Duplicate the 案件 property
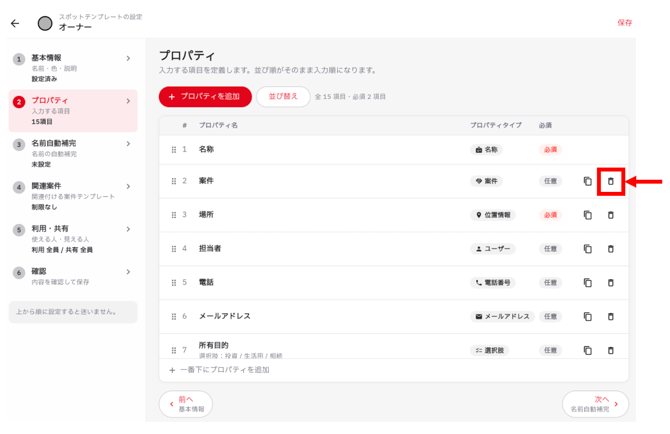 588,181
